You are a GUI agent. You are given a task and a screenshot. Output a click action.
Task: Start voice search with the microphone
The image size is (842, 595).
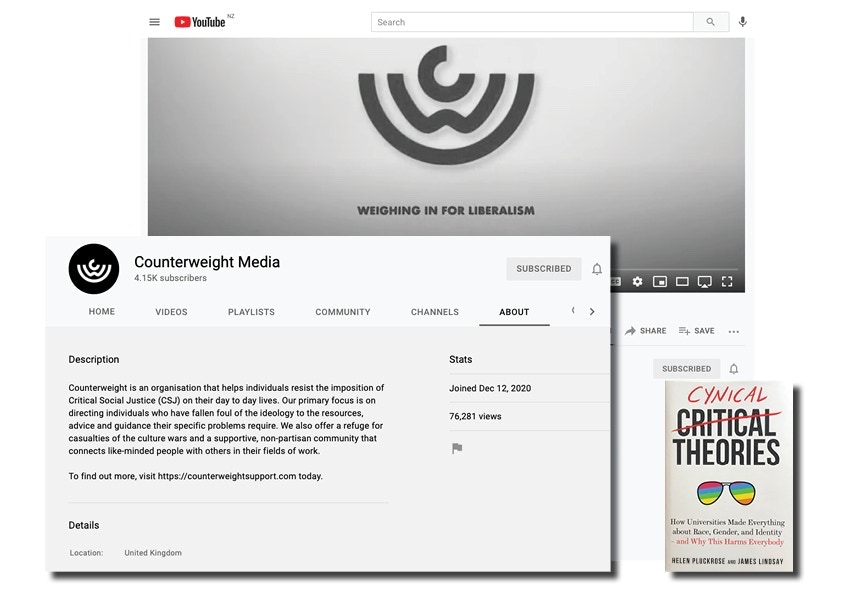tap(742, 22)
